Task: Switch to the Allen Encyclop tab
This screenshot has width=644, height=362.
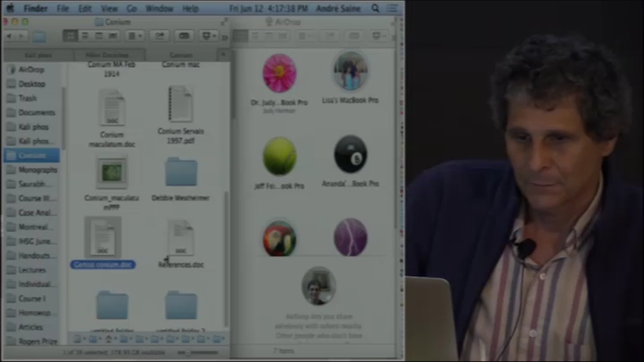Action: [x=107, y=55]
